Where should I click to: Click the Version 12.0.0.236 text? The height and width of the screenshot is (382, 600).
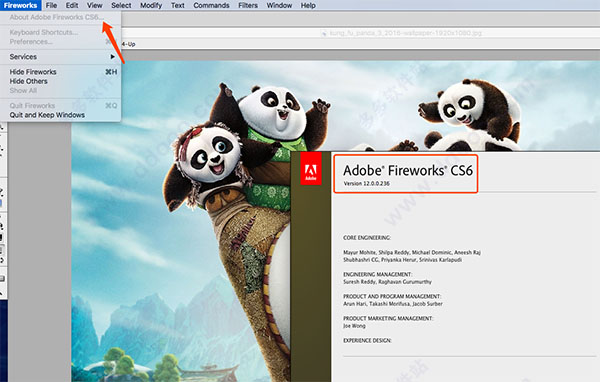tap(367, 184)
